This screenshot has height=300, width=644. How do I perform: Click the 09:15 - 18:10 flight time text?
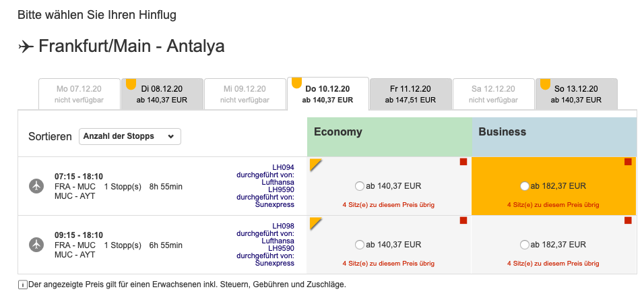click(x=79, y=235)
